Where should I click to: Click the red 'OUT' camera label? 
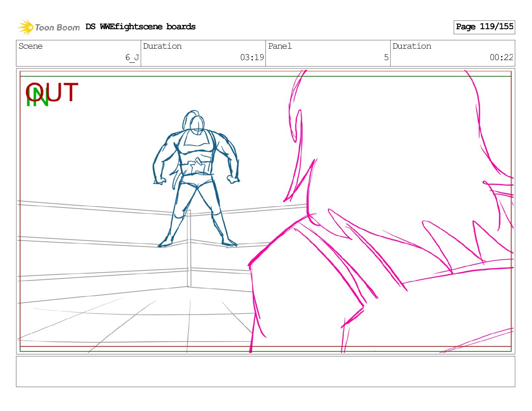(52, 92)
